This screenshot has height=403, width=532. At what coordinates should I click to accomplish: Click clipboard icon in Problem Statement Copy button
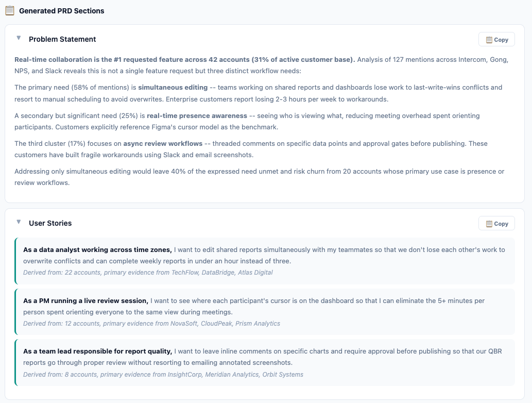[x=489, y=40]
